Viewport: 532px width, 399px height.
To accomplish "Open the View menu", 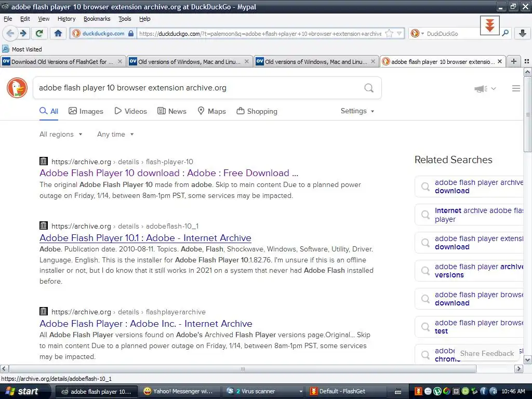I will (x=44, y=19).
